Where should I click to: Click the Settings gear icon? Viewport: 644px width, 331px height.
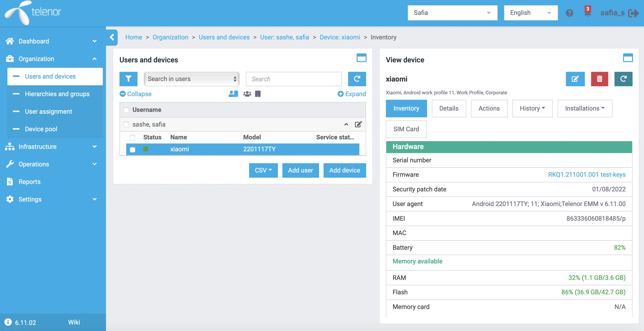tap(10, 199)
